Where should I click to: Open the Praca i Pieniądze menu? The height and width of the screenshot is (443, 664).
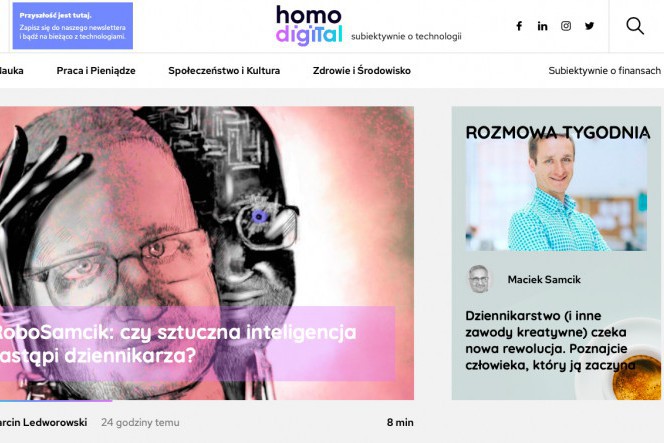coord(96,71)
